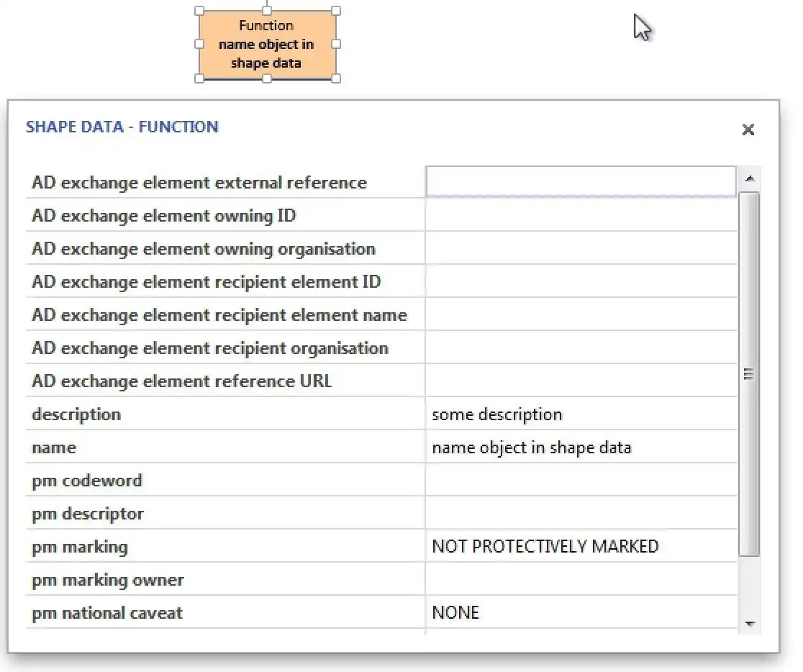Select the pm codeword value field

pyautogui.click(x=581, y=481)
